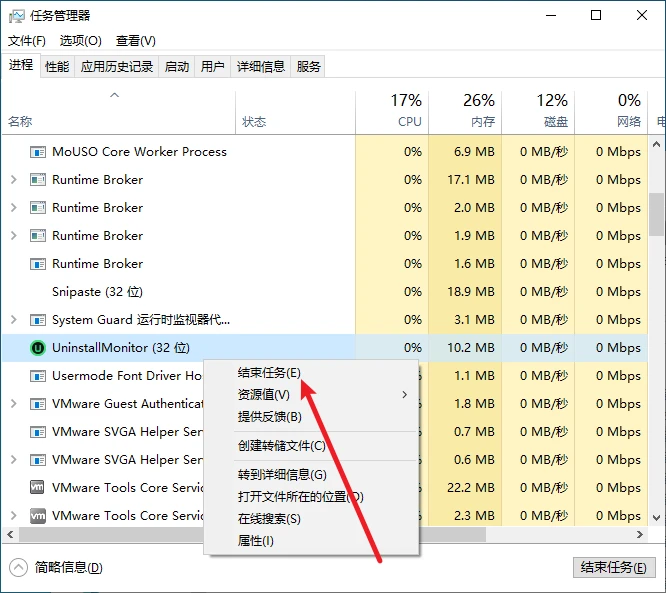Choose 在线搜索(S) in the context menu
Screen dimensions: 666x593
pyautogui.click(x=311, y=519)
